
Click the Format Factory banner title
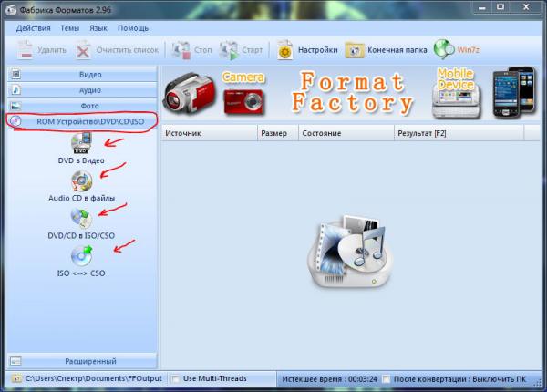352,92
